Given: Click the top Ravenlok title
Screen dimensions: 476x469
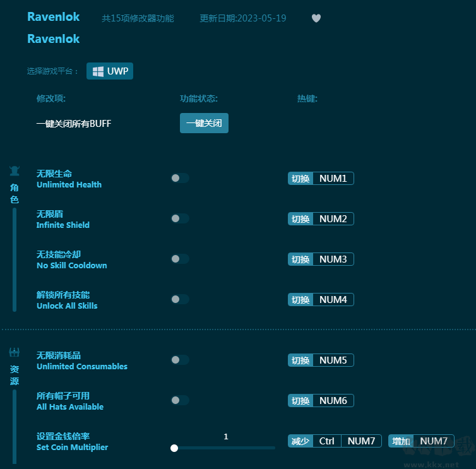Looking at the screenshot, I should click(54, 16).
